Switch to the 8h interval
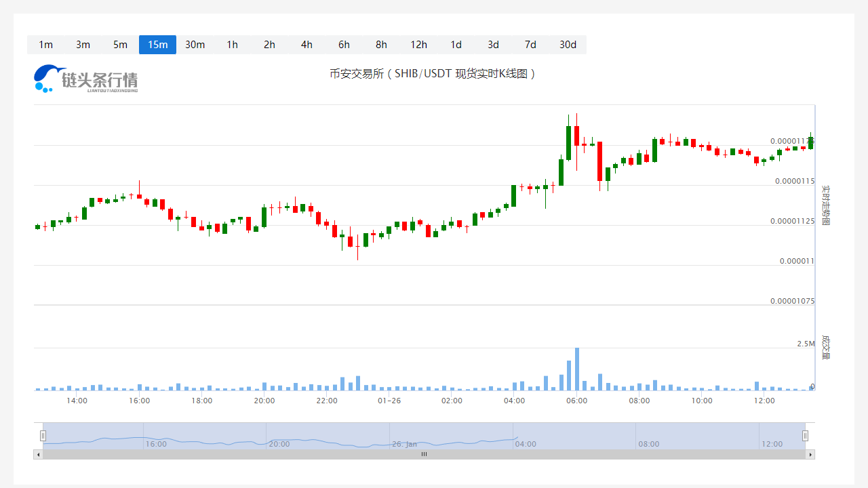868x488 pixels. coord(381,45)
